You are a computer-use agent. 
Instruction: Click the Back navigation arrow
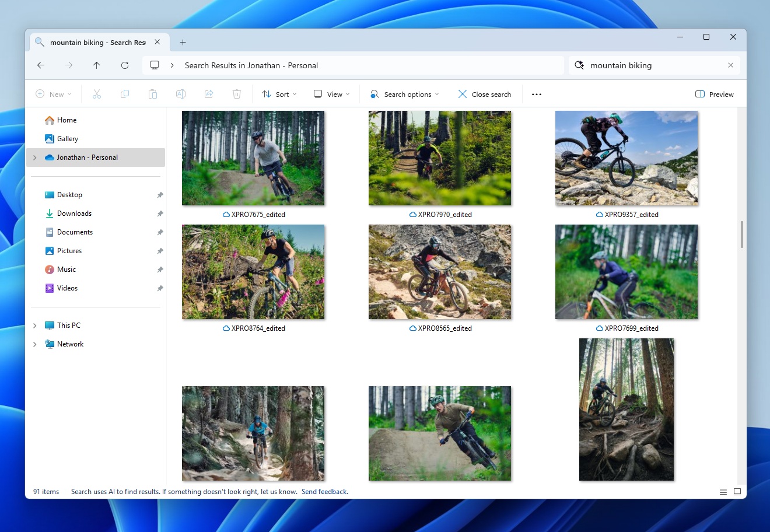(x=41, y=65)
